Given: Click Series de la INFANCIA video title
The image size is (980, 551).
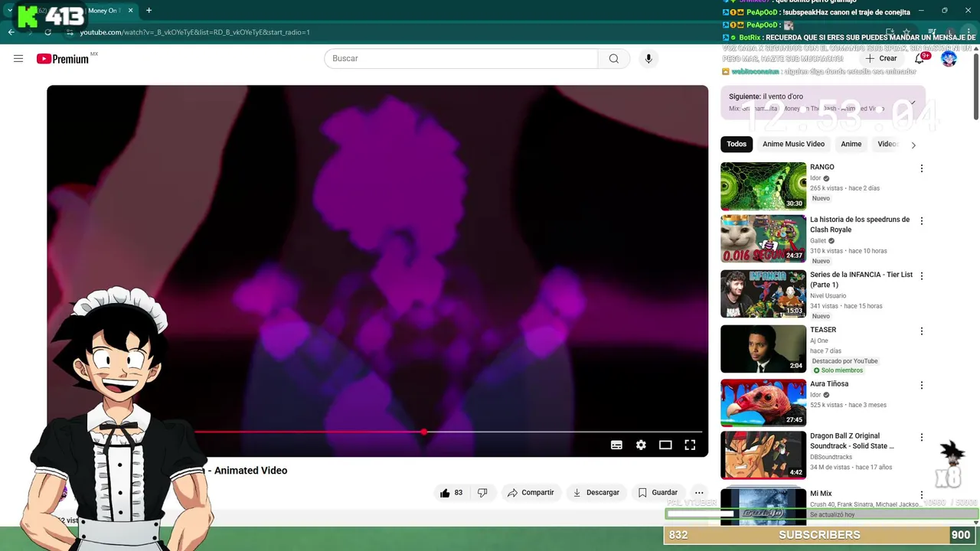Looking at the screenshot, I should point(861,279).
